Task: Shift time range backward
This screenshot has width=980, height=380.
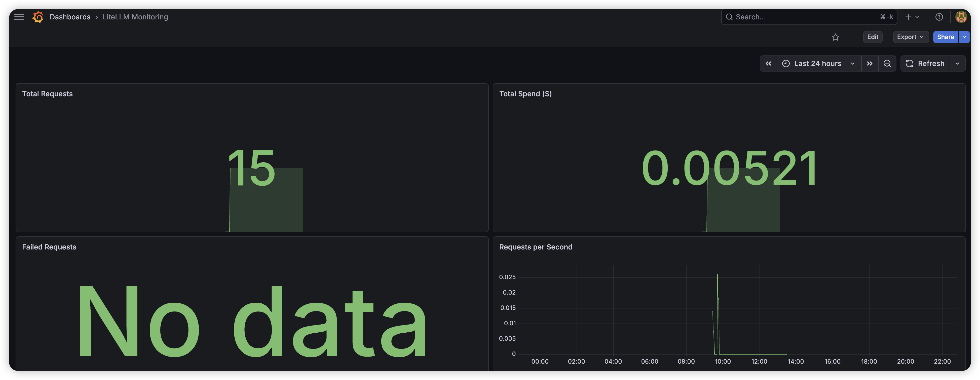Action: [x=768, y=64]
